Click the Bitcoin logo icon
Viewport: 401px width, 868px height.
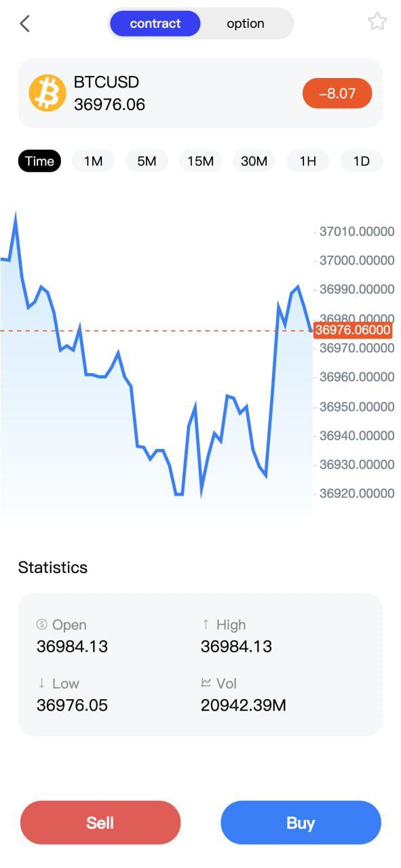coord(47,93)
